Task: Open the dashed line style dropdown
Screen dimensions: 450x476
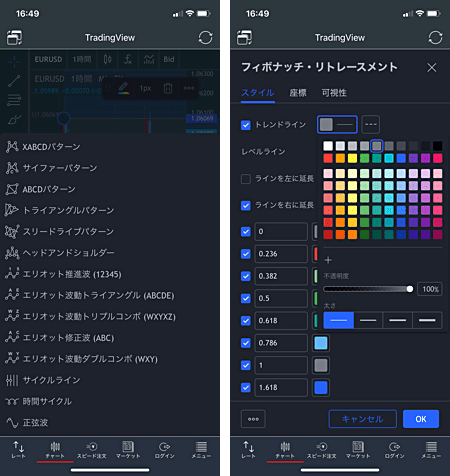Action: (x=371, y=124)
